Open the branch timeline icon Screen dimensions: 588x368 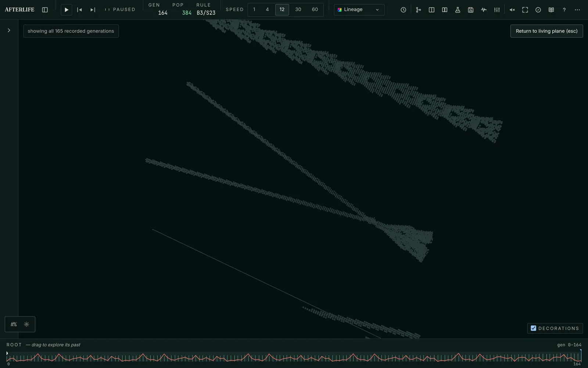tap(418, 10)
